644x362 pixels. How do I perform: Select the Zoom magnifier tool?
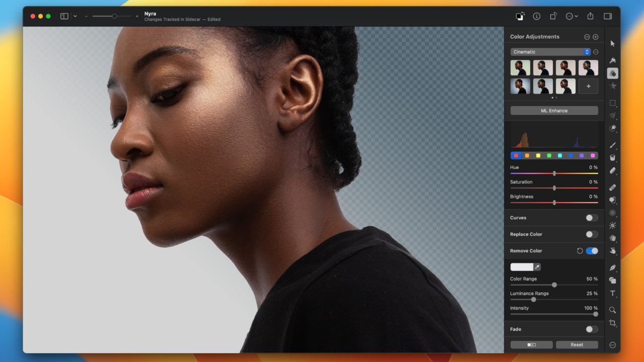click(x=612, y=310)
